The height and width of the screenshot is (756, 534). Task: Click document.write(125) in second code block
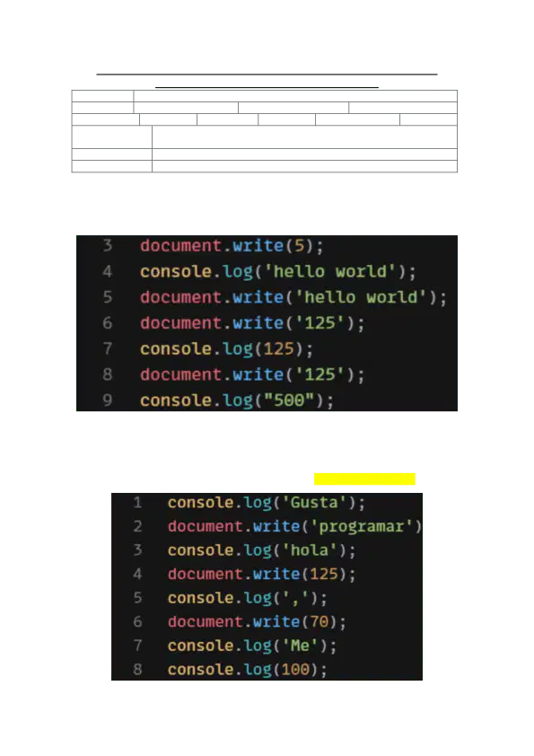[261, 574]
